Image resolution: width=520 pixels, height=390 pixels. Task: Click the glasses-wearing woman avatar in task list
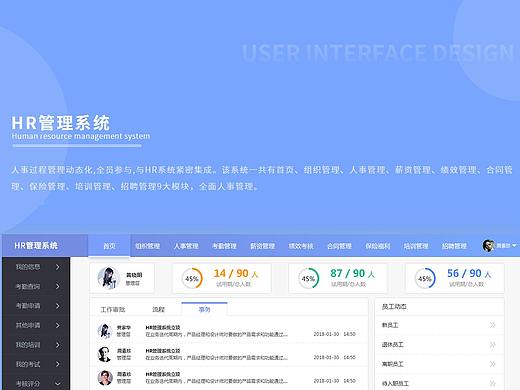pos(105,378)
